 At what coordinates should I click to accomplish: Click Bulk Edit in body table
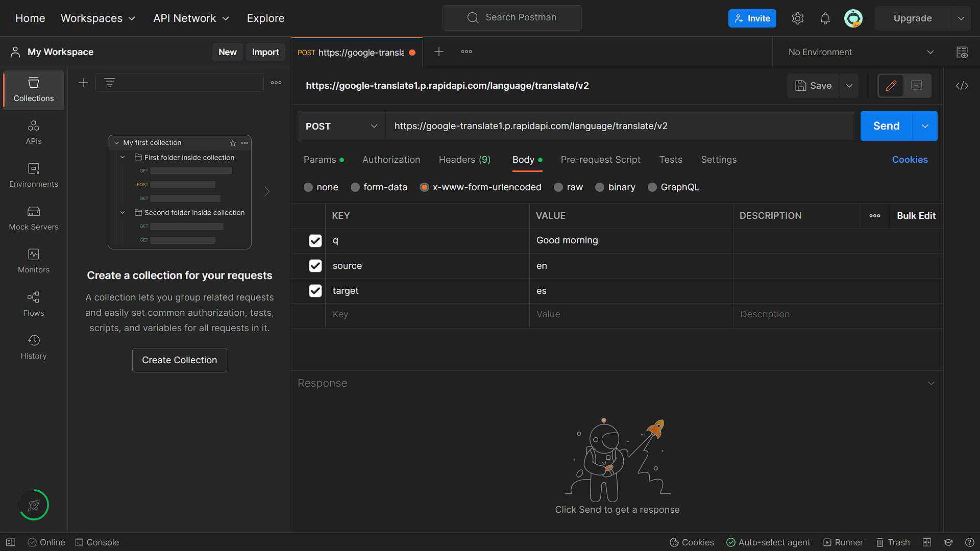(x=916, y=216)
